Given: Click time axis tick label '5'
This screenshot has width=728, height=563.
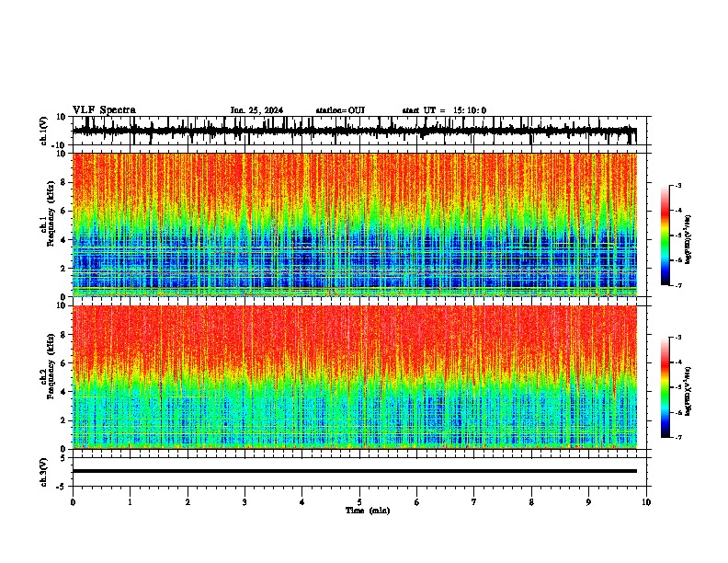Looking at the screenshot, I should tap(359, 502).
